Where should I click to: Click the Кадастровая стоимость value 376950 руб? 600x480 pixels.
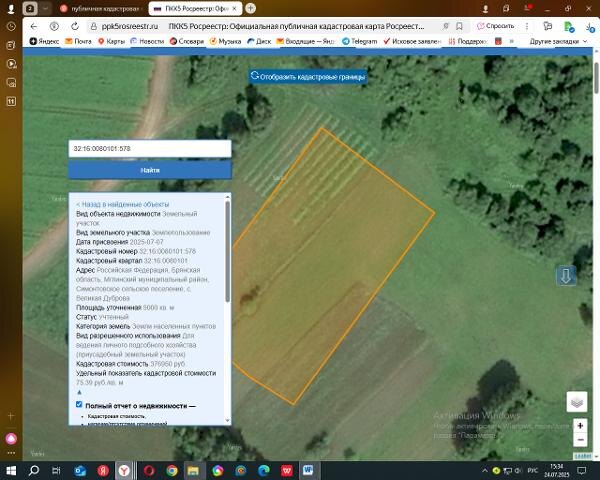click(x=168, y=364)
